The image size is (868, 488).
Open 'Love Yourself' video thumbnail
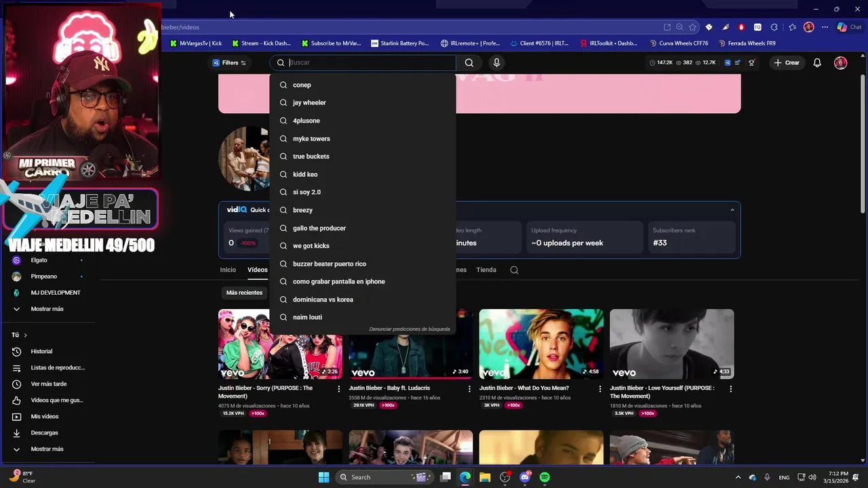(x=671, y=344)
